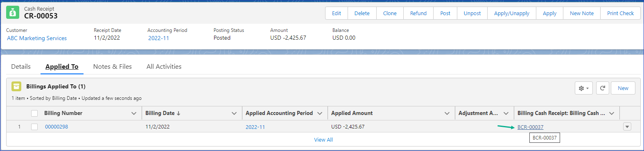
Task: Open billing number 00000298 link
Action: tap(56, 127)
